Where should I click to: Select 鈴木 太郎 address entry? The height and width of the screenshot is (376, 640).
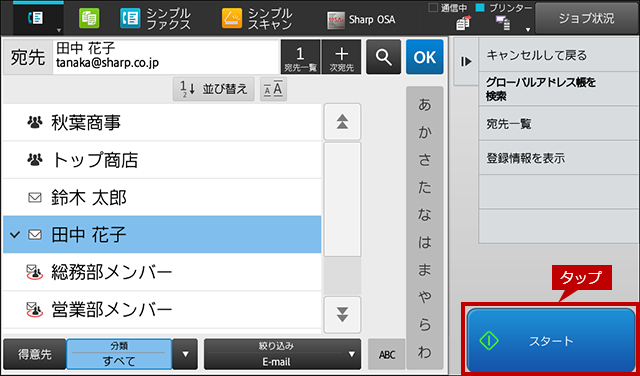coord(162,198)
